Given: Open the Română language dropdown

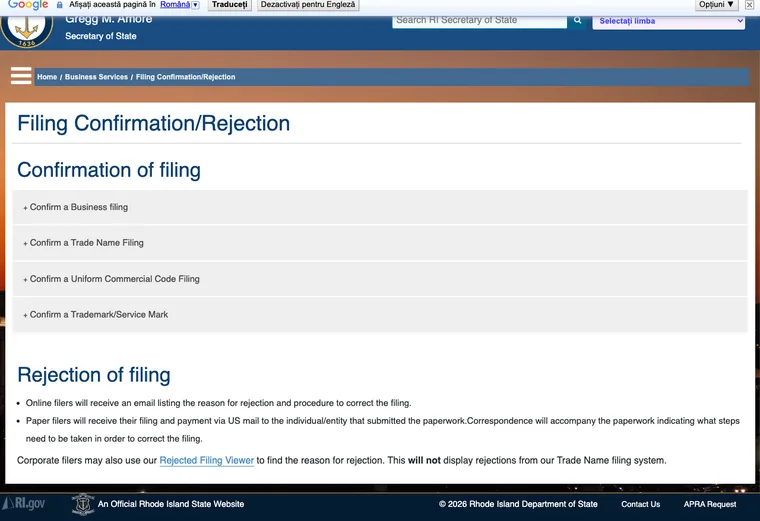Looking at the screenshot, I should [179, 4].
